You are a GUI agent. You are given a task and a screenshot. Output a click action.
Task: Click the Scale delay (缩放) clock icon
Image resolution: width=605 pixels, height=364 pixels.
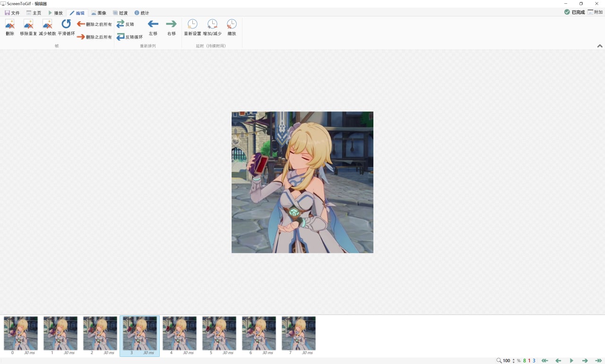point(232,25)
